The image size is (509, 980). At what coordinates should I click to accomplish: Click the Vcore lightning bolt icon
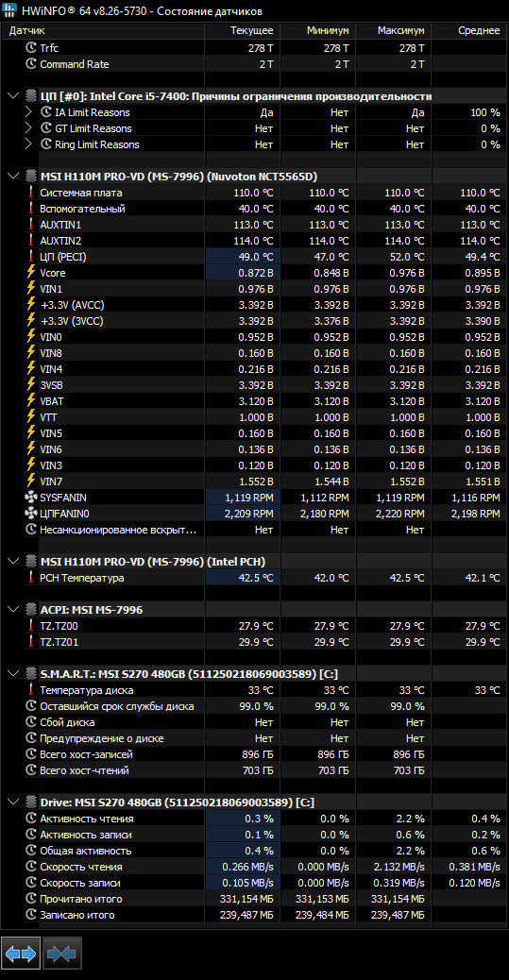coord(30,273)
